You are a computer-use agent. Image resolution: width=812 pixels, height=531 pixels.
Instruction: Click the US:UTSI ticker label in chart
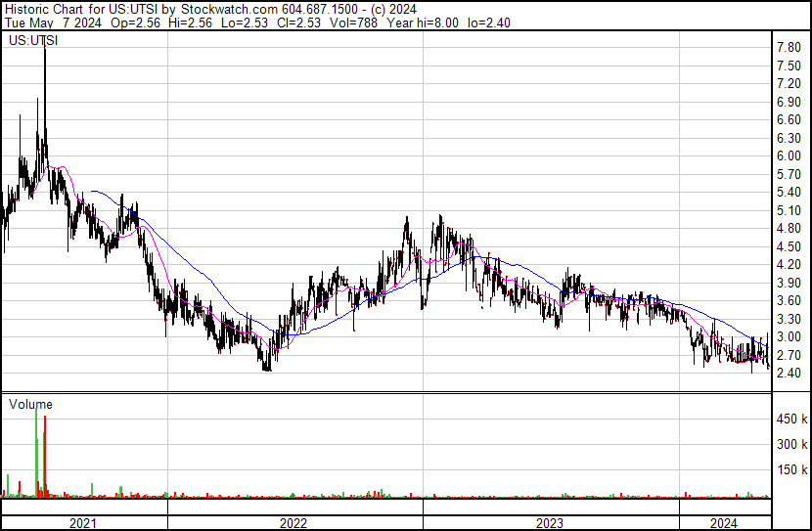[x=31, y=41]
